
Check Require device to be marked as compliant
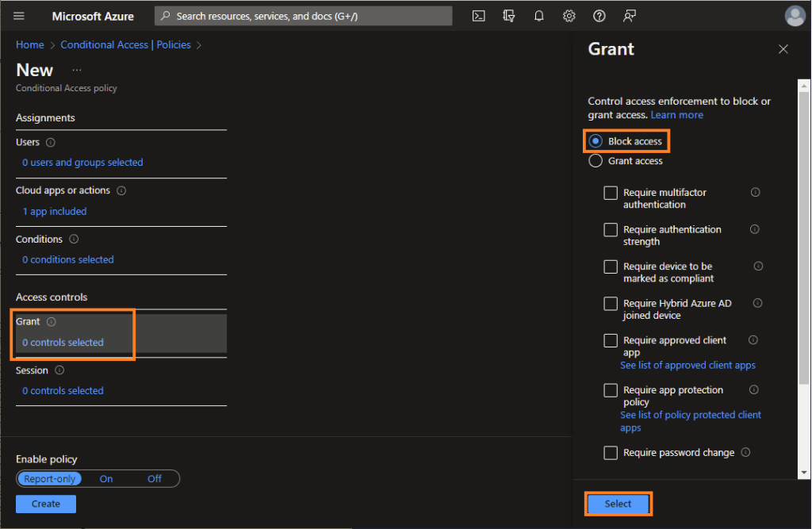[x=611, y=266]
